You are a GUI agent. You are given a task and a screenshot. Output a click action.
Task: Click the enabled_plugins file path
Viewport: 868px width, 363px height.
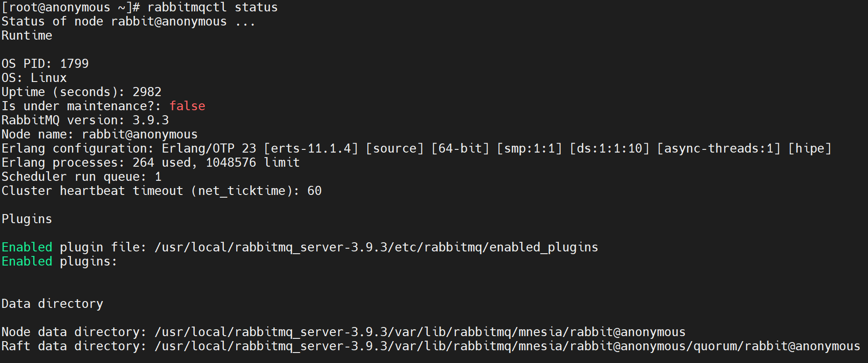(376, 247)
